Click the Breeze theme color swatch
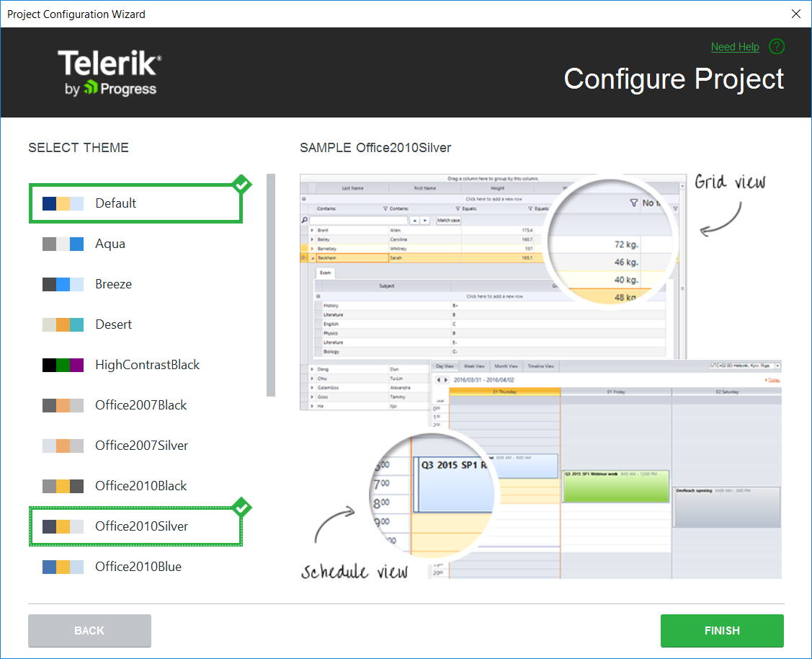Viewport: 812px width, 659px height. pyautogui.click(x=63, y=284)
